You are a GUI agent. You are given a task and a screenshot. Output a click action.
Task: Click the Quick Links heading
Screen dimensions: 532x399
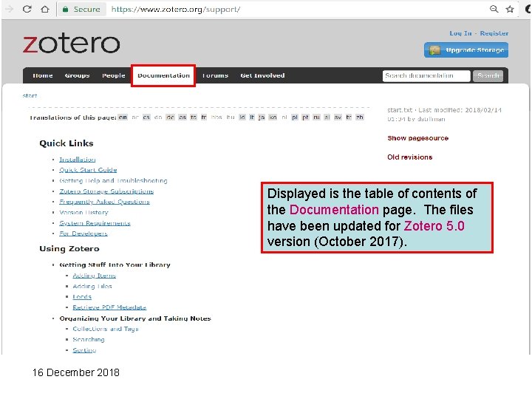coord(66,143)
